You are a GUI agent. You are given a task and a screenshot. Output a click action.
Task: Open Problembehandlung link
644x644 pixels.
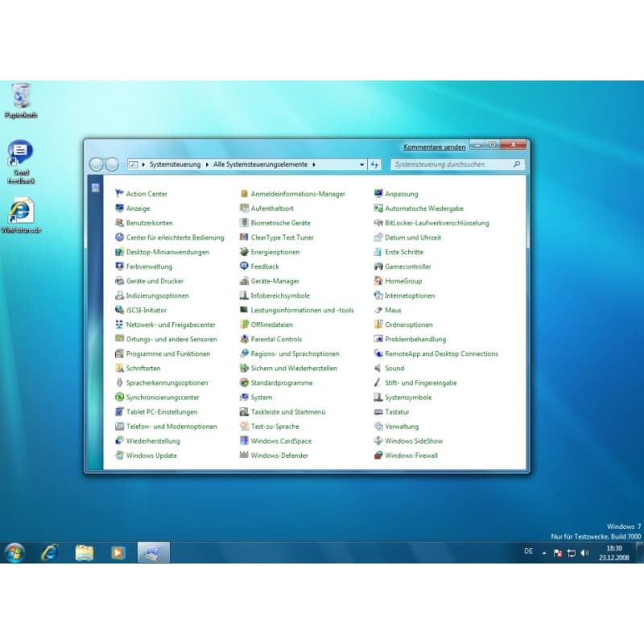[x=415, y=339]
